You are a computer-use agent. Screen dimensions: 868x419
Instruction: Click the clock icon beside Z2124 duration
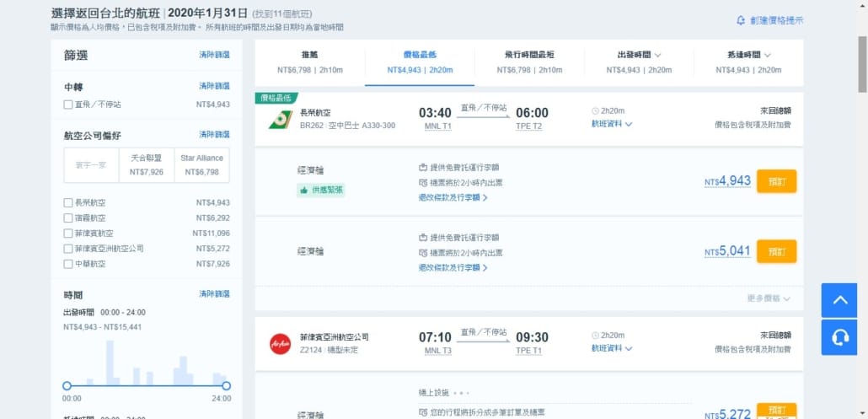(595, 335)
